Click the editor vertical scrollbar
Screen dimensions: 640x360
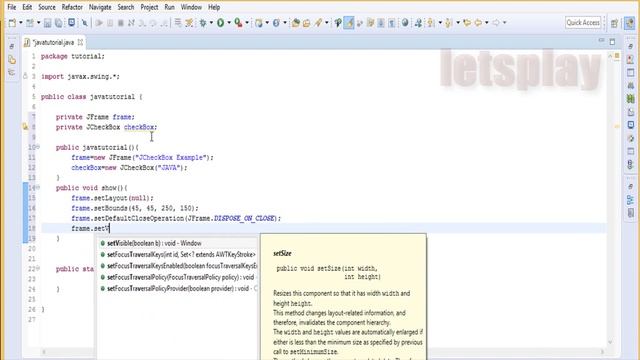click(611, 198)
